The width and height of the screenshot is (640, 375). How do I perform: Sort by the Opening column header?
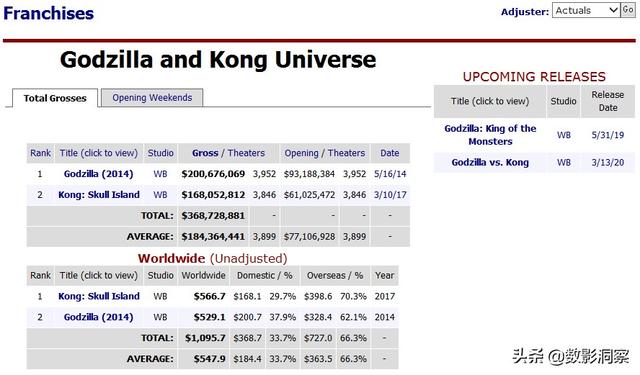[301, 153]
